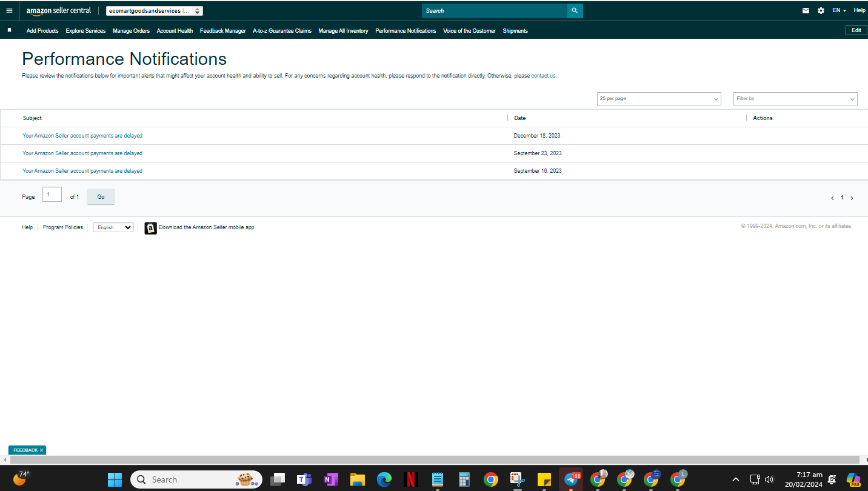Image resolution: width=868 pixels, height=491 pixels.
Task: Open A-to-z Guarantee Claims
Action: click(282, 31)
